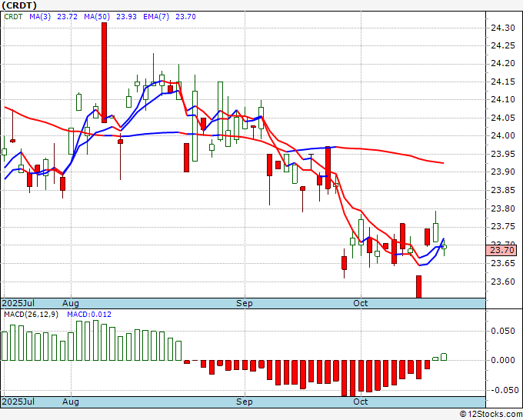Click the 23.75 price axis label

tap(503, 226)
